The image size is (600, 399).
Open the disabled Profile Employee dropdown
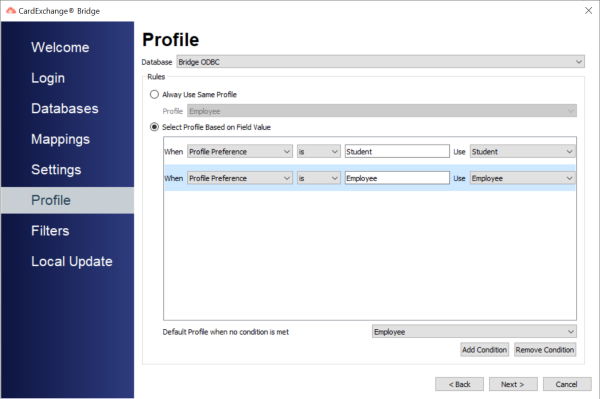(382, 111)
